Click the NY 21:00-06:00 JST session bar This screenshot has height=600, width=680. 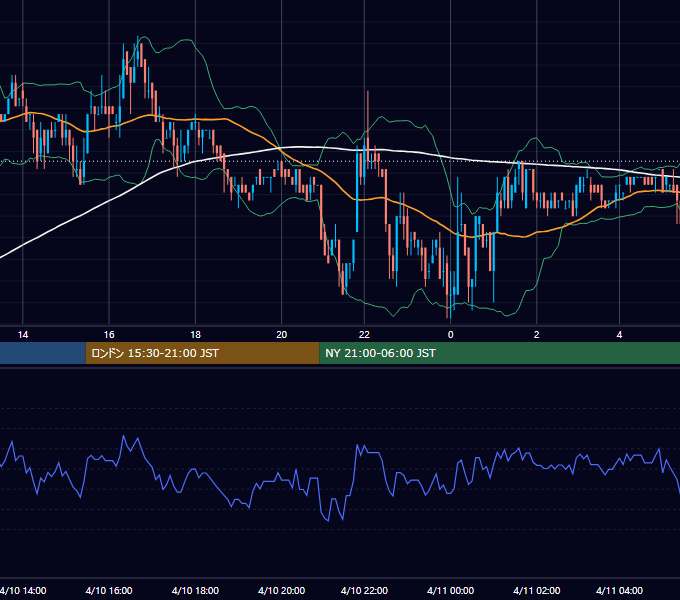click(500, 353)
